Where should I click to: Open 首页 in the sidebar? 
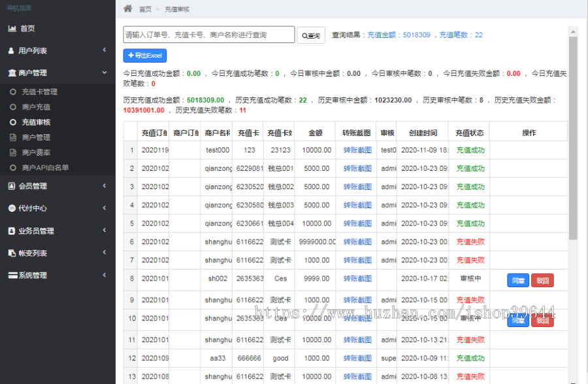[x=27, y=29]
